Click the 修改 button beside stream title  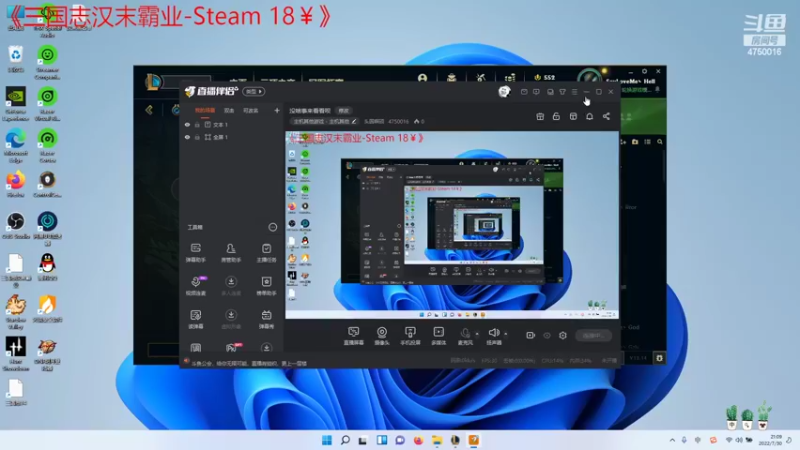343,110
